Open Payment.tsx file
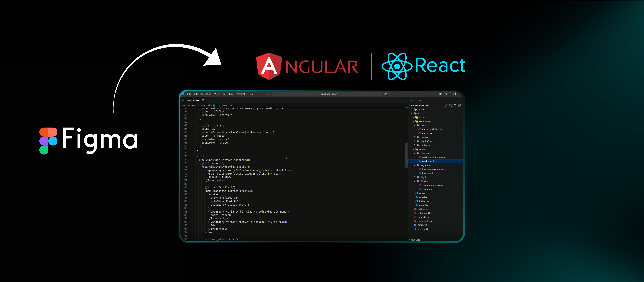The image size is (644, 282). coord(436,173)
